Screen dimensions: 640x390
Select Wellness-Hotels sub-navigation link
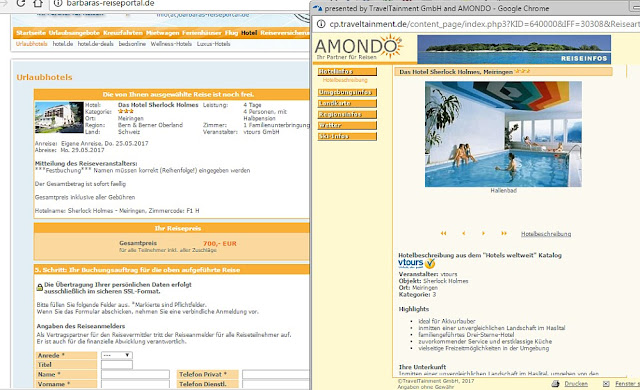point(171,44)
